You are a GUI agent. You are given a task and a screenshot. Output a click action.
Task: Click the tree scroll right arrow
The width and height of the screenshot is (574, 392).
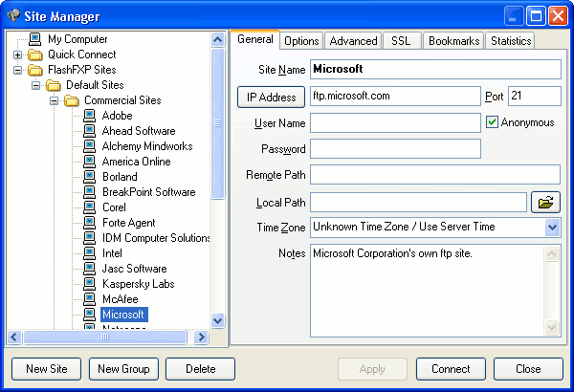point(201,337)
